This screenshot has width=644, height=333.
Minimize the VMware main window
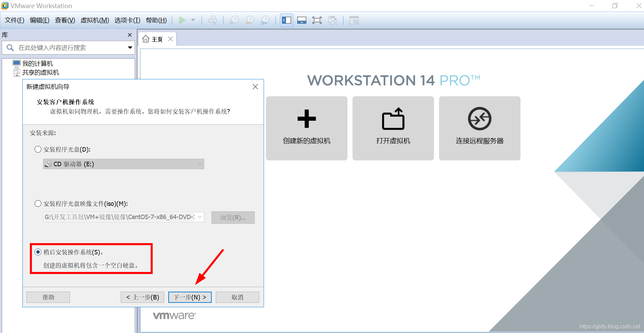point(591,6)
